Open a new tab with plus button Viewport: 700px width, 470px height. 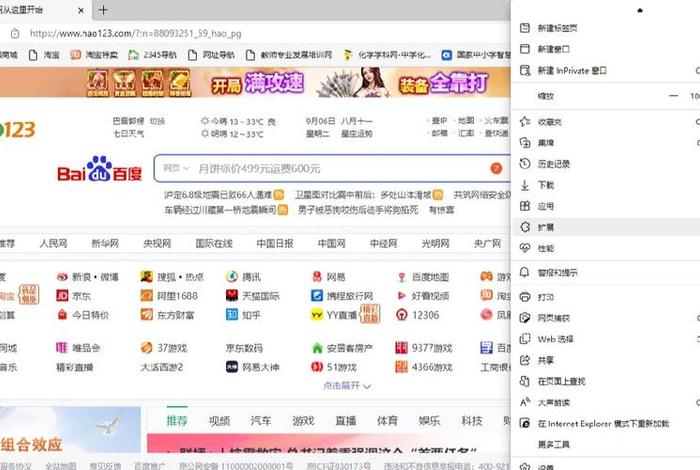coord(103,10)
